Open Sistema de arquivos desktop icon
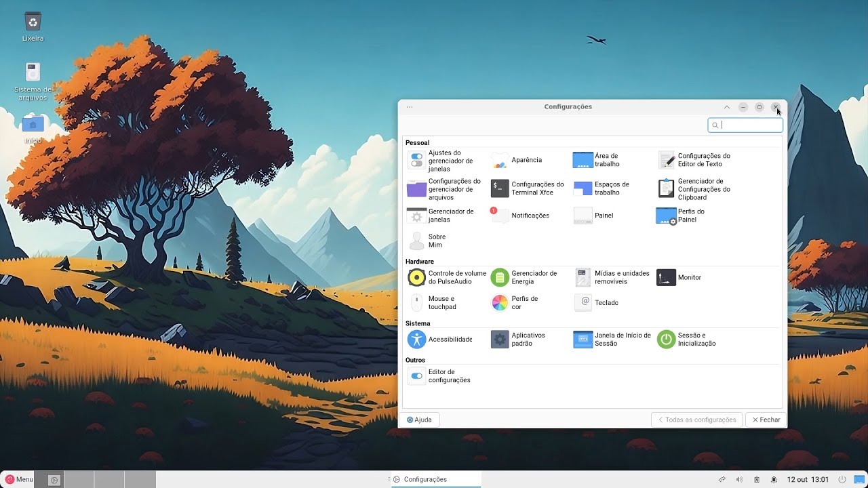This screenshot has width=868, height=488. pos(33,81)
